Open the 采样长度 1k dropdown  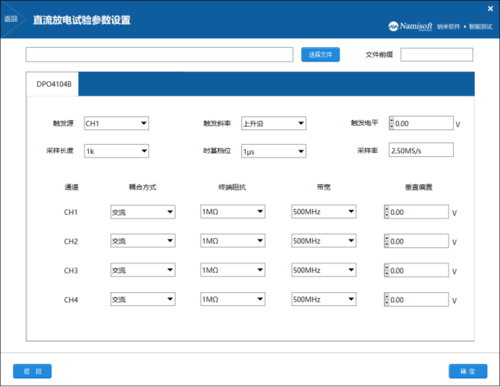116,151
